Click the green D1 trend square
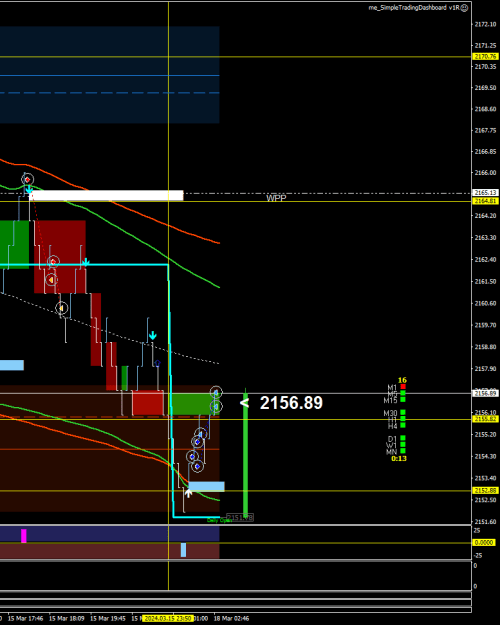500x625 pixels. (x=403, y=438)
